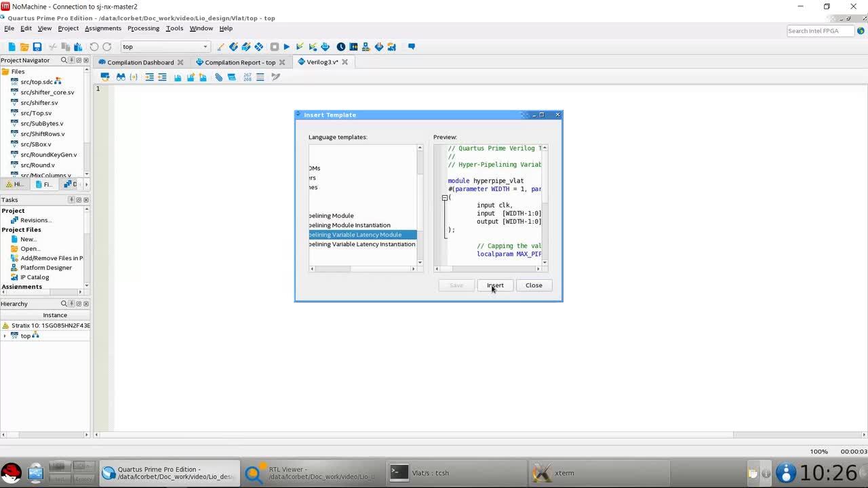Select src/shifter_core.sv in Project Navigator
868x488 pixels.
pos(47,92)
